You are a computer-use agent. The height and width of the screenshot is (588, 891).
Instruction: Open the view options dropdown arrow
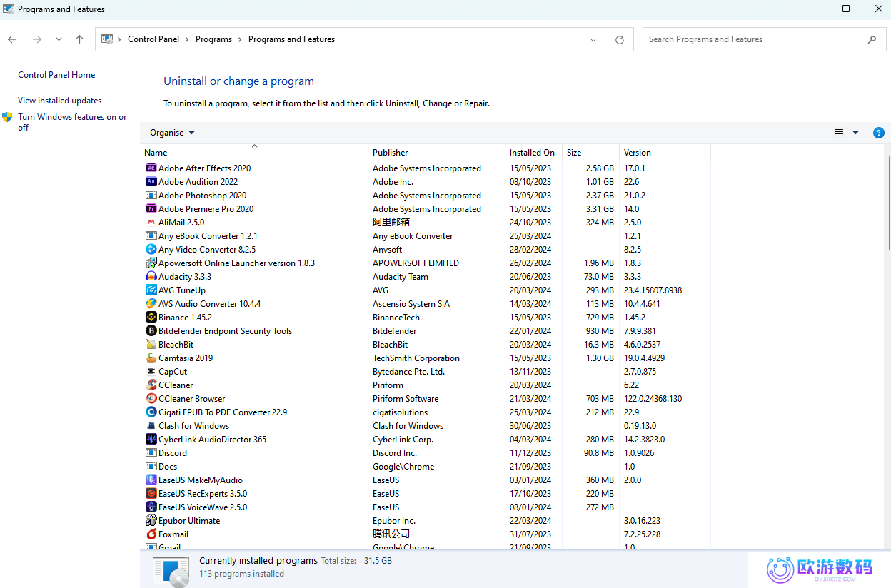pyautogui.click(x=855, y=133)
